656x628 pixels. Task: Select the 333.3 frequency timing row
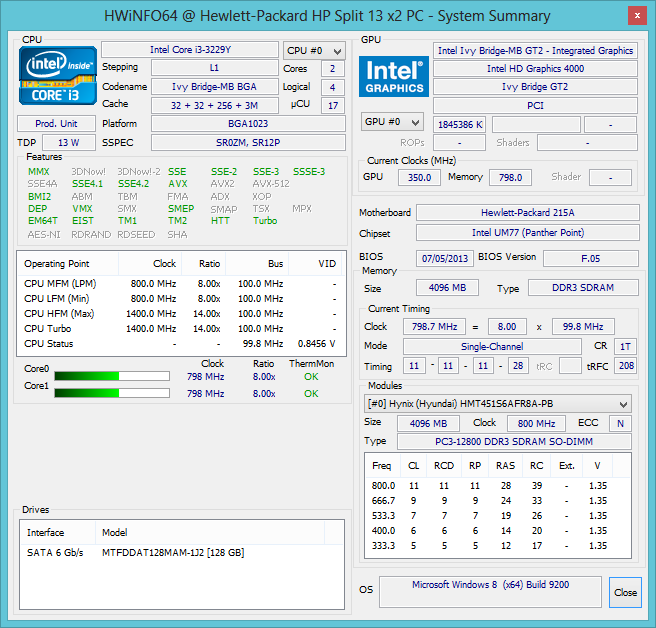(497, 546)
